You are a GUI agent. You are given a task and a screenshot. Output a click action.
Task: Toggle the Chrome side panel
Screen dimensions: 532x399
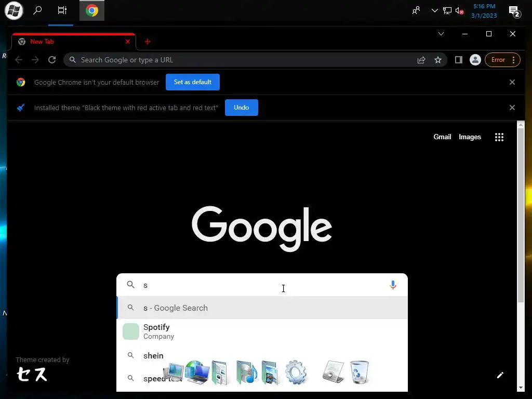click(459, 60)
